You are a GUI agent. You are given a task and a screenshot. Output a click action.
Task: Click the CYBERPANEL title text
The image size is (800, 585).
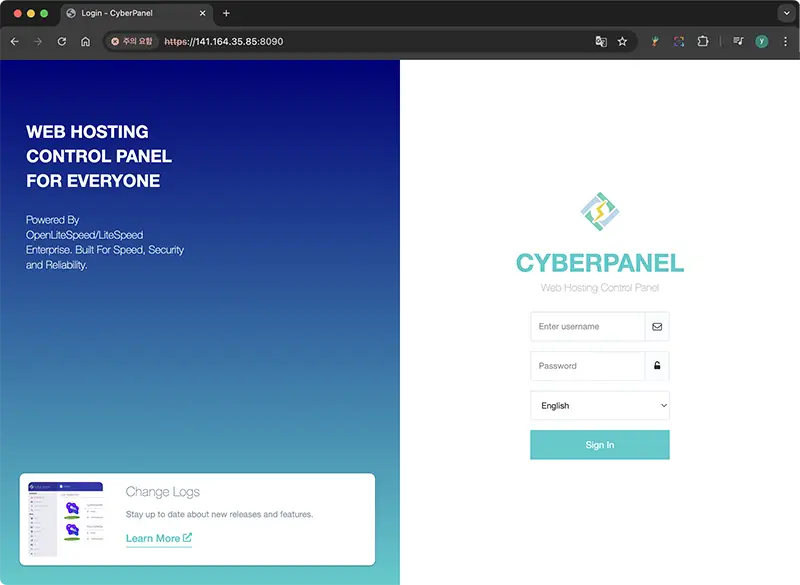tap(600, 263)
